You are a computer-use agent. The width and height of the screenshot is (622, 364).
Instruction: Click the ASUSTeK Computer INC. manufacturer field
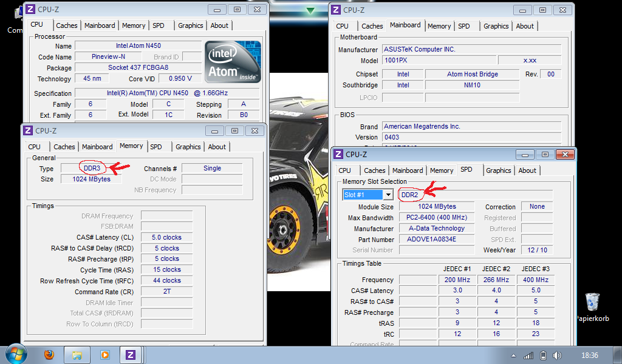pos(471,50)
